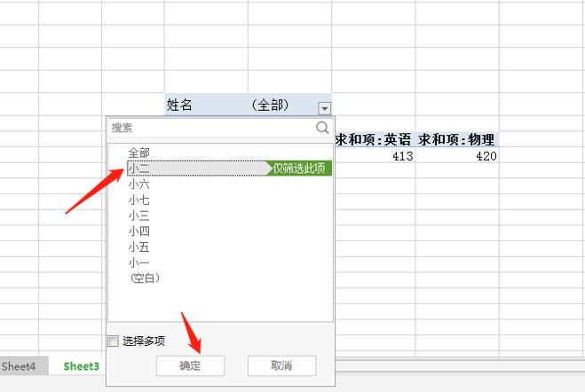Screen dimensions: 585x392
Task: Select 小五 in the filter list
Action: [x=138, y=247]
